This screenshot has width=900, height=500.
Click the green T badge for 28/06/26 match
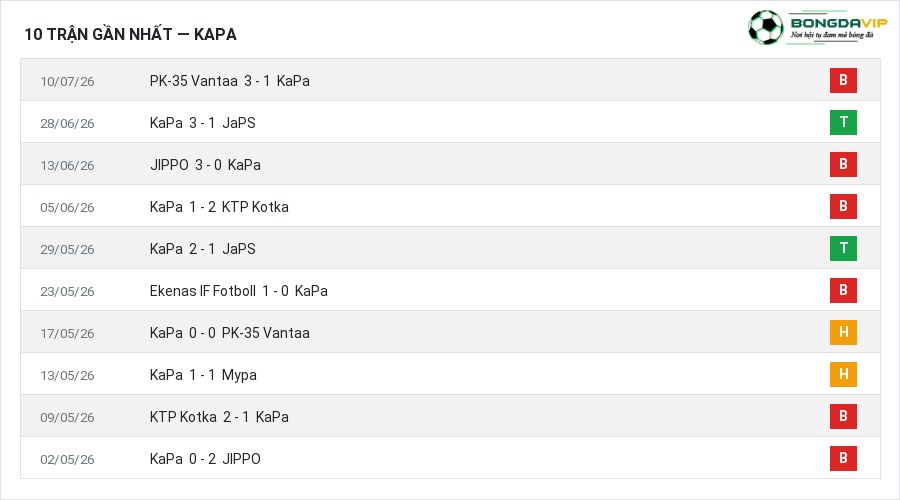(843, 122)
